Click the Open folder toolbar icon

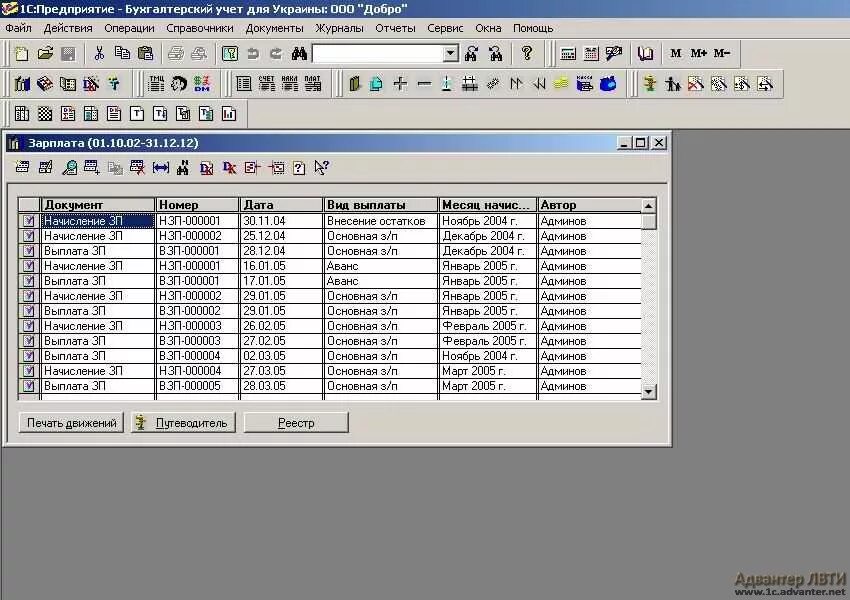46,54
